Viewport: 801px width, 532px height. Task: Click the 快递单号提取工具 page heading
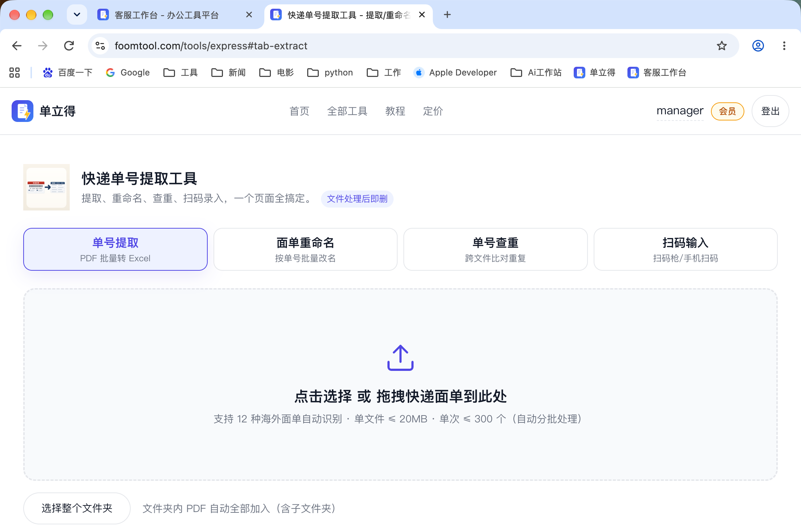tap(139, 179)
